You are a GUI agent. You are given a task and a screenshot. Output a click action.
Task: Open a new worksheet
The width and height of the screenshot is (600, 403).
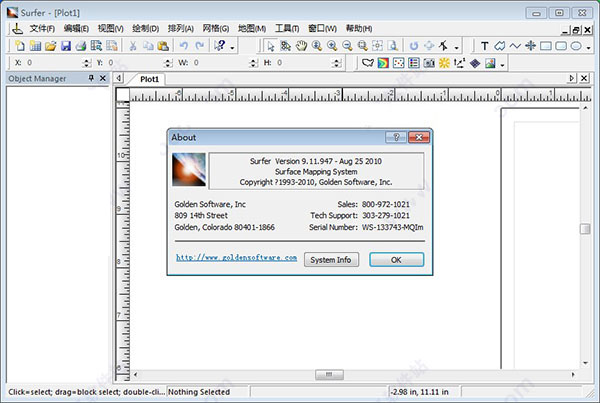pyautogui.click(x=35, y=46)
